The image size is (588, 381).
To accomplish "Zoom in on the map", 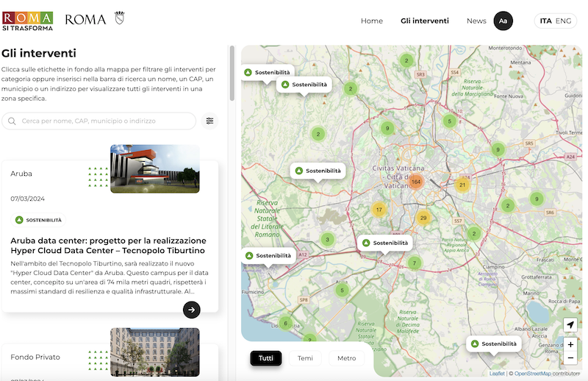I will [570, 344].
